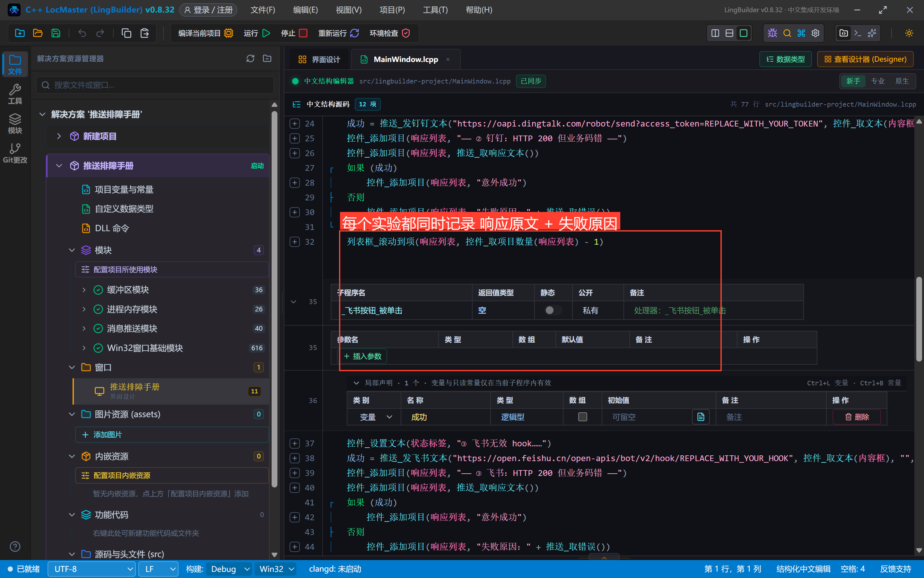Open the settings gear icon

815,33
